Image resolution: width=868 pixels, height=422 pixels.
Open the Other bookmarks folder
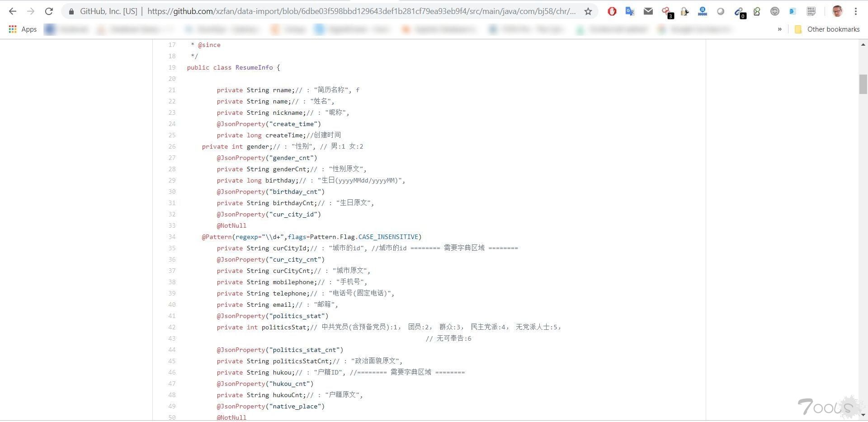(827, 29)
